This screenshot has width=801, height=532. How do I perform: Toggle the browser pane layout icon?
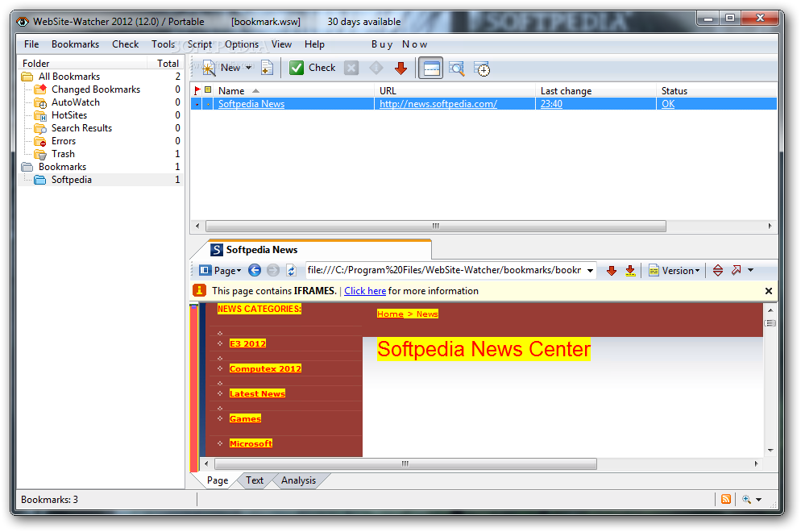[x=431, y=68]
